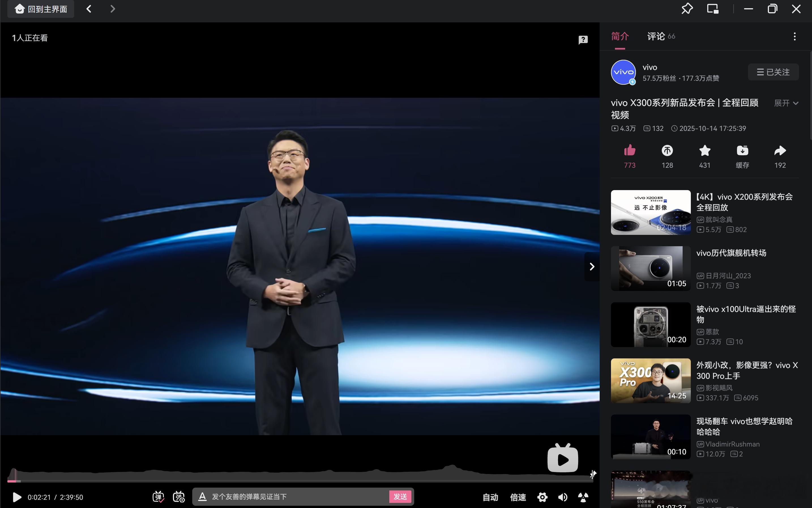812x508 pixels.
Task: Open player settings gear icon
Action: pyautogui.click(x=542, y=497)
